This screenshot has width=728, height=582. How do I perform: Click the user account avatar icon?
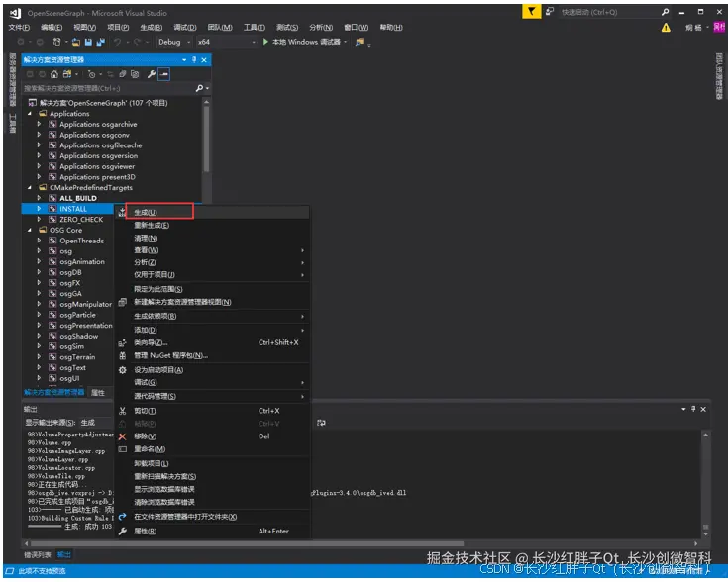(720, 28)
